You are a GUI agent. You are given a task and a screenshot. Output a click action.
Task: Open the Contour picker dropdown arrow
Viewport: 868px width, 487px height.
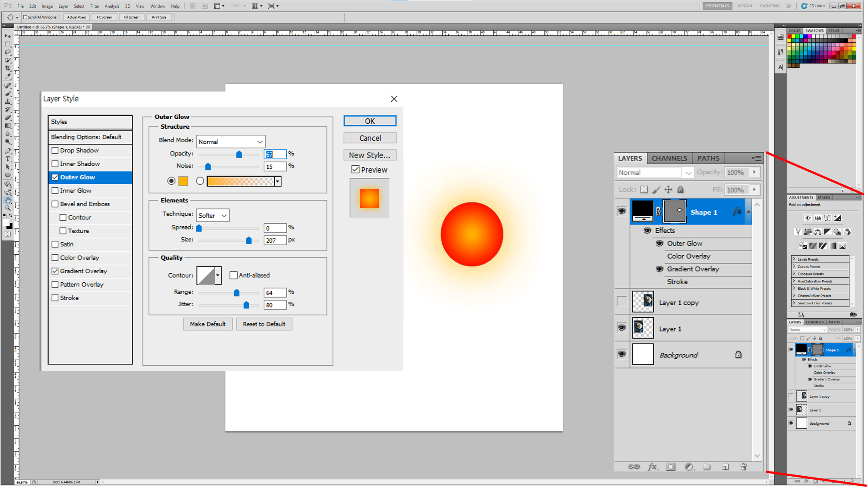click(x=218, y=275)
